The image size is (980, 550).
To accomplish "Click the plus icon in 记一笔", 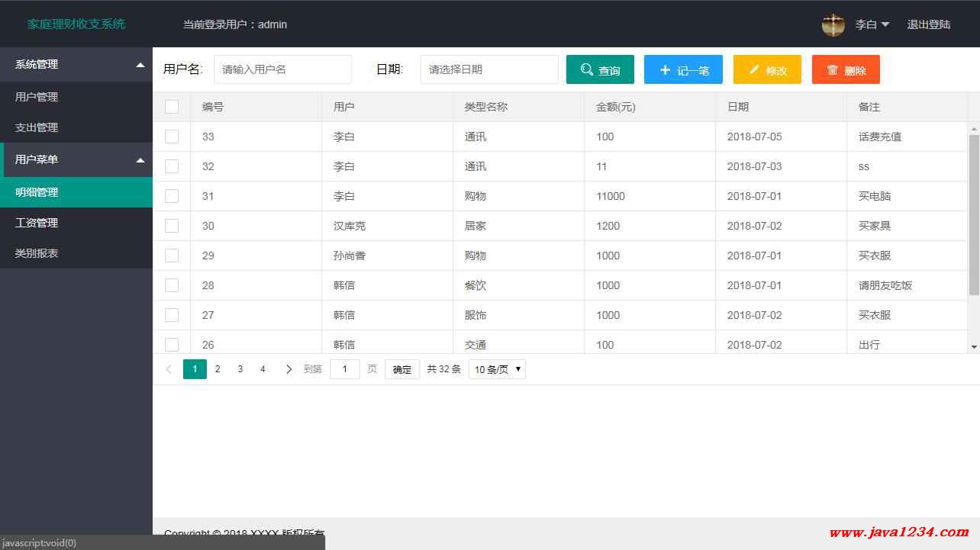I will (665, 69).
